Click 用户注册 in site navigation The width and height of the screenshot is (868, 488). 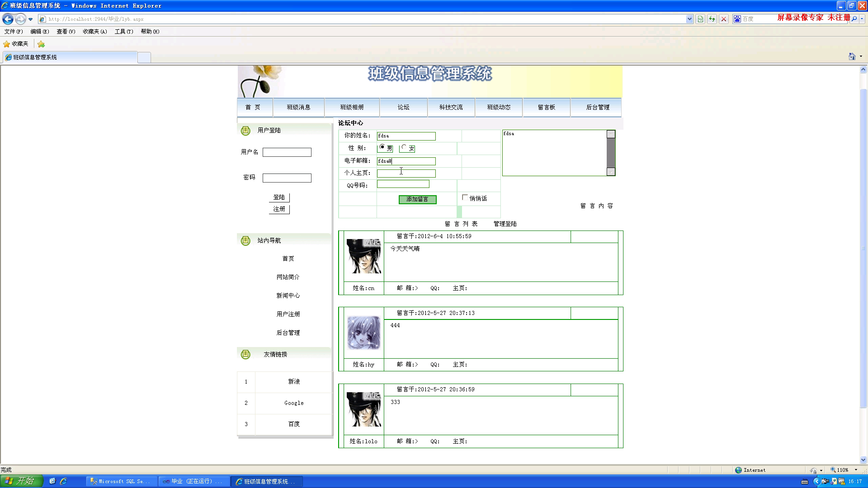(288, 314)
